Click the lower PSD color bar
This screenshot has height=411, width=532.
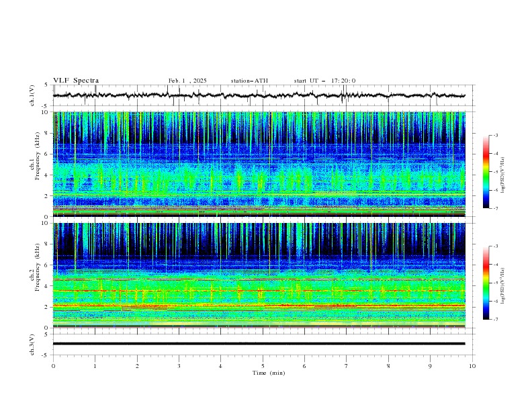point(486,283)
